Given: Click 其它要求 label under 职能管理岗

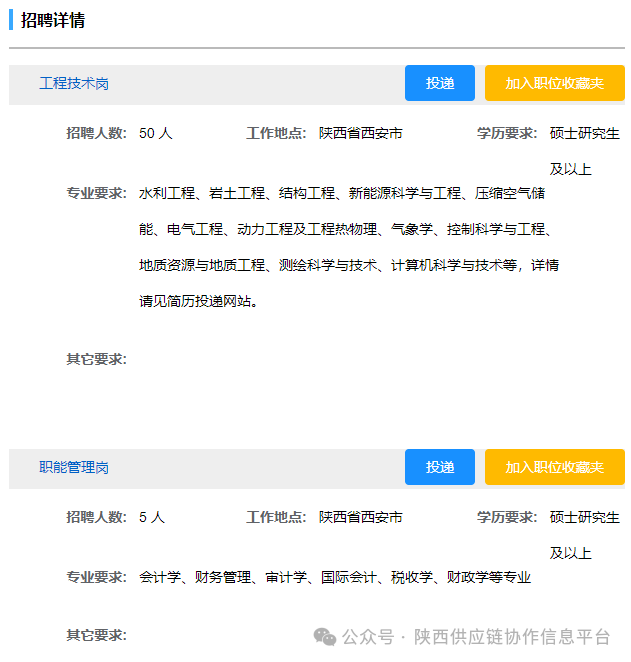Looking at the screenshot, I should 96,635.
